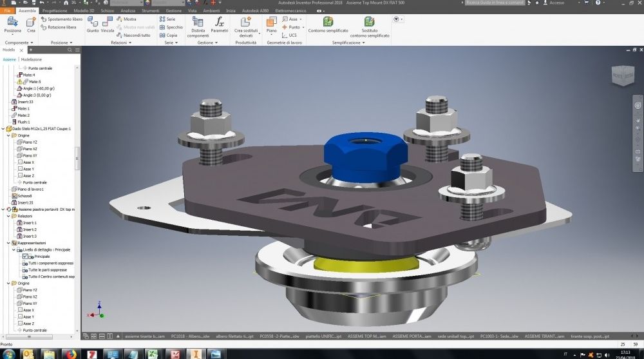Viewport: 644px width, 359px height.
Task: Open the sede uniball top document tab
Action: click(x=455, y=336)
